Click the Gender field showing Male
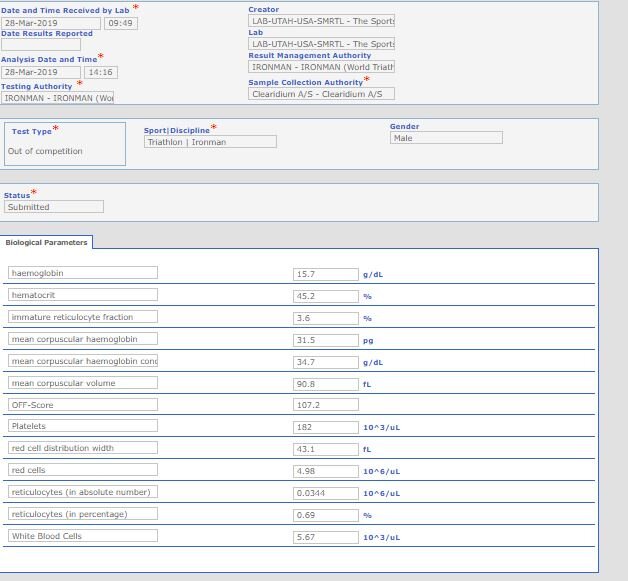 pos(446,138)
